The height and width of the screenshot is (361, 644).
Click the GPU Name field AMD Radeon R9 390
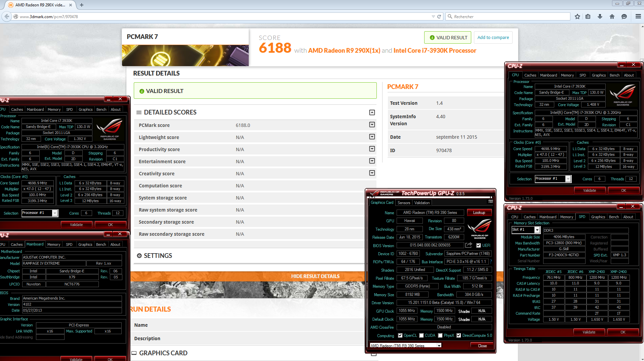click(430, 213)
